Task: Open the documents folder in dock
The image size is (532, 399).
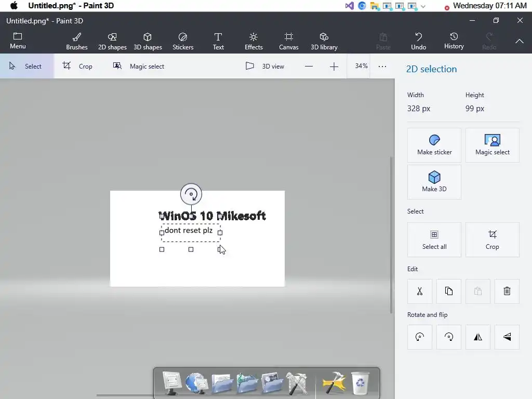Action: (x=222, y=383)
